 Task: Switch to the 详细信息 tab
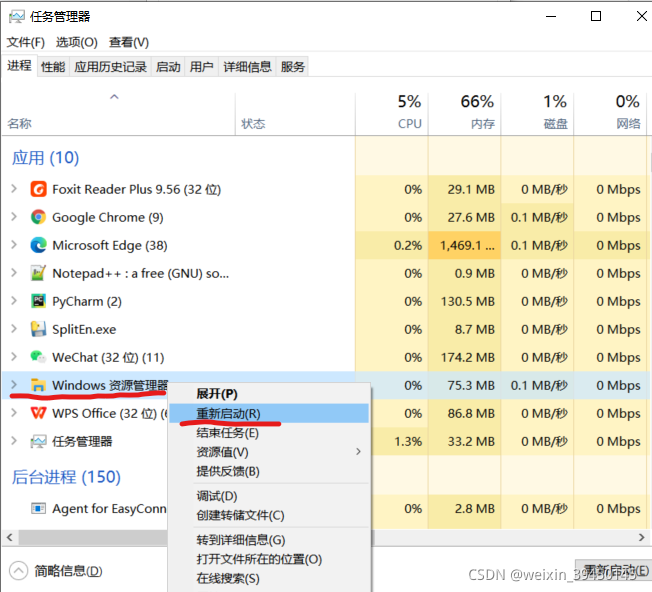click(x=247, y=67)
